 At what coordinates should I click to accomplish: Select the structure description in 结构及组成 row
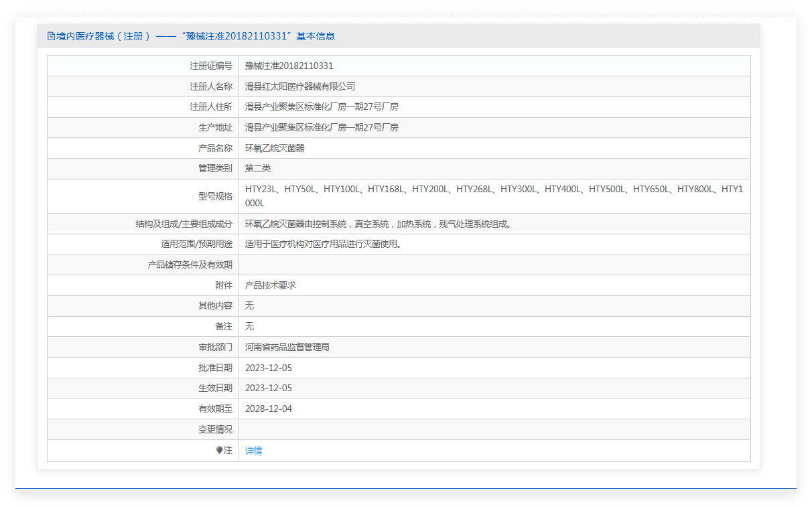click(379, 224)
